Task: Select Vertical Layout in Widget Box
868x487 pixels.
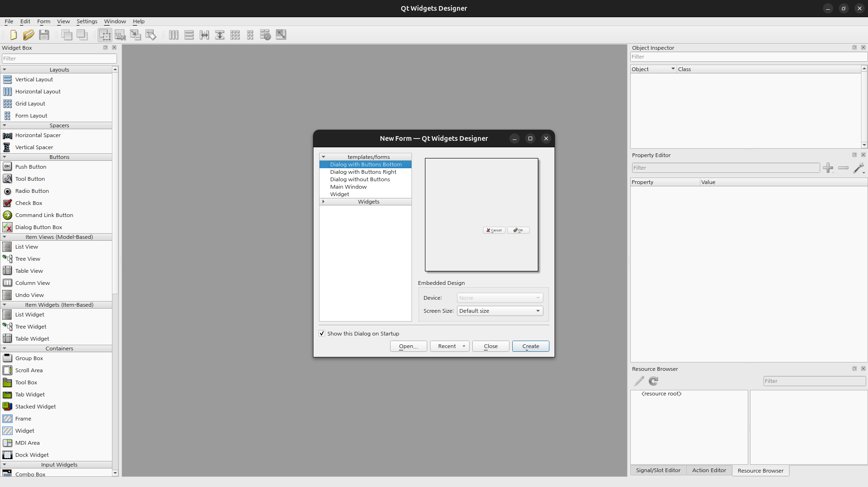Action: (x=34, y=79)
